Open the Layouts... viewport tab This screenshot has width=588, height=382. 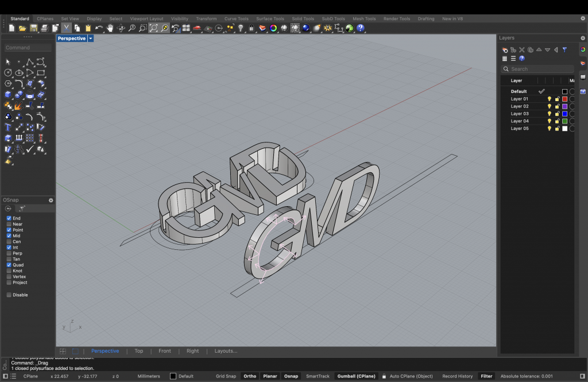click(226, 351)
